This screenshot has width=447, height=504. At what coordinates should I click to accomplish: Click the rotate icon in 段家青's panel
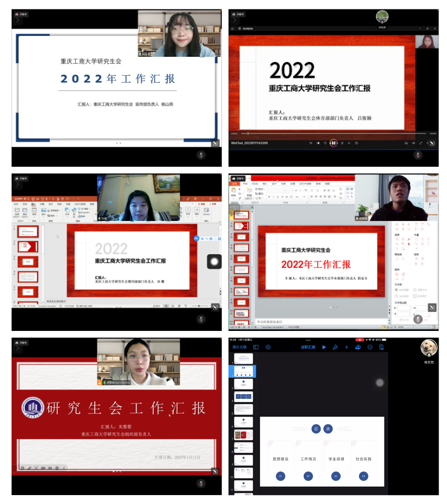(x=432, y=308)
